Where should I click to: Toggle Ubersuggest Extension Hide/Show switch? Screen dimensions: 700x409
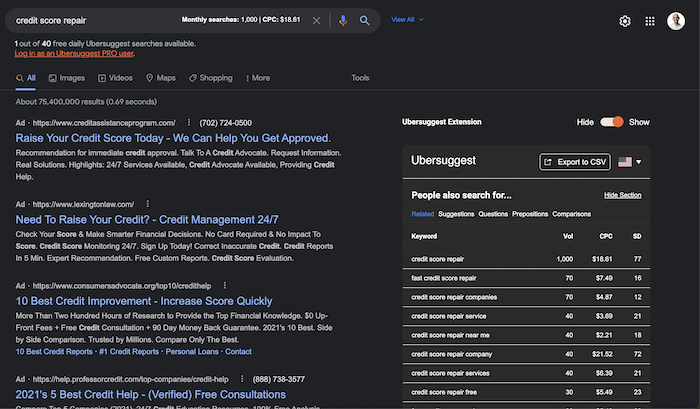coord(612,122)
